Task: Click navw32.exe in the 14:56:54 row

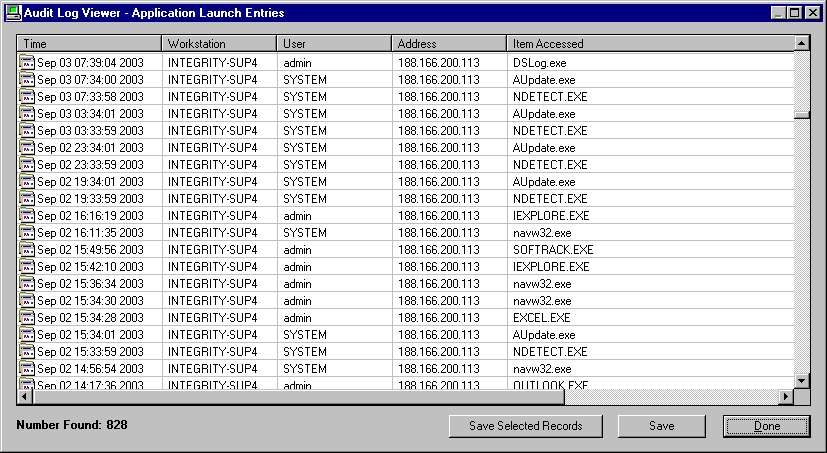Action: point(542,369)
